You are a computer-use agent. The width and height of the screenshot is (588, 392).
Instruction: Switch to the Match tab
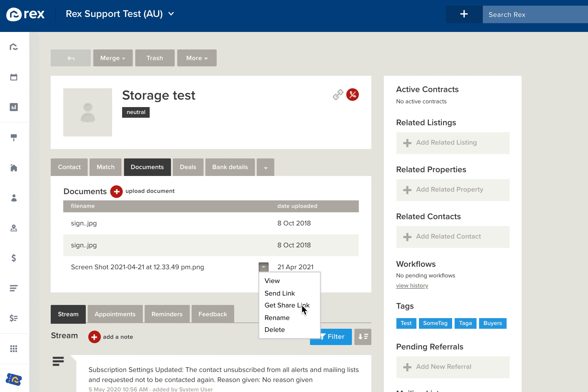[x=106, y=167]
